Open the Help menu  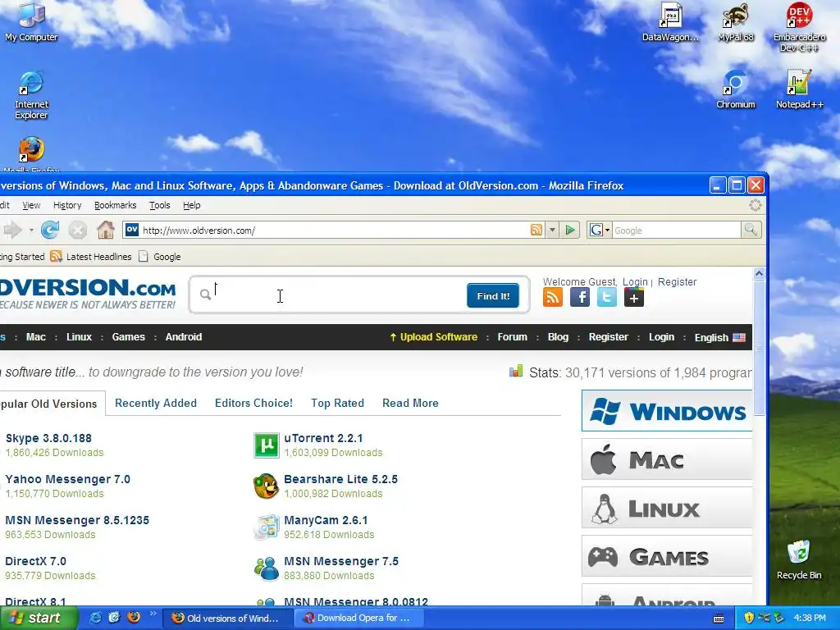(x=191, y=205)
